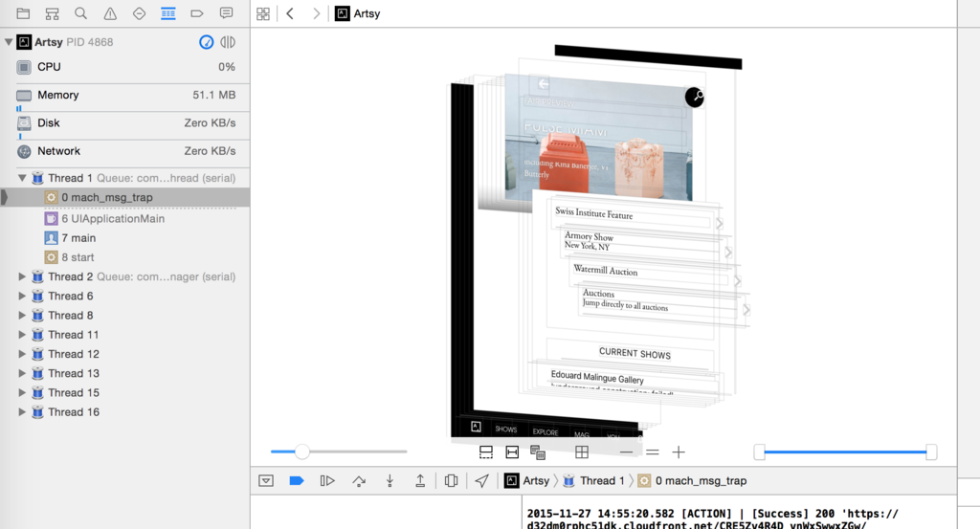Click the Step Over icon
Screen dimensions: 980x529
(359, 481)
